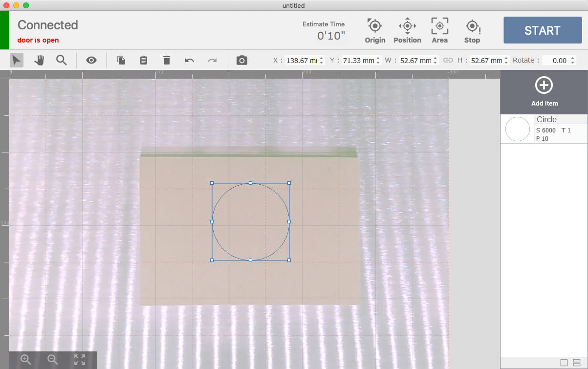Zoom in the canvas view
The height and width of the screenshot is (369, 588).
coord(26,360)
